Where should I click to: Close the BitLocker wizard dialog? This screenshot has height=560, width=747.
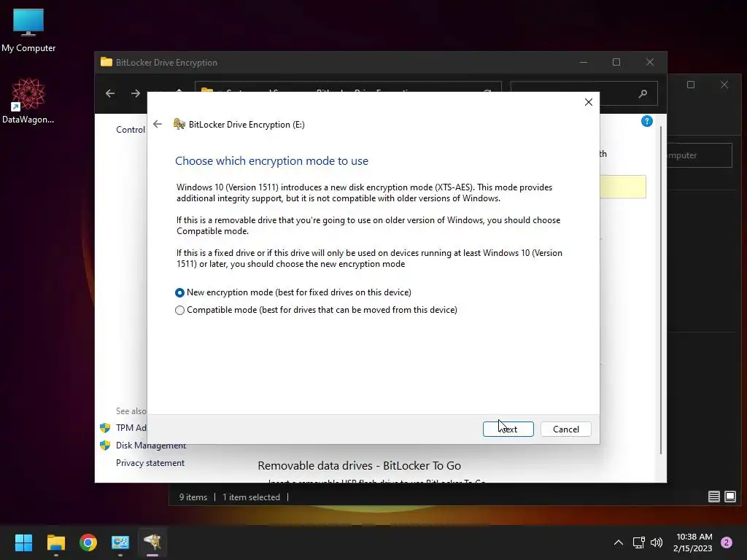coord(589,102)
